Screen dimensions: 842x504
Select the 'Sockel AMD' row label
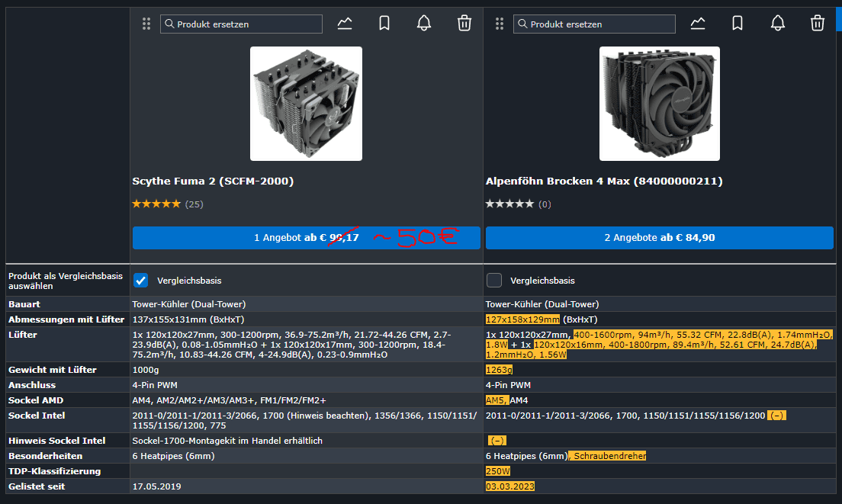[x=35, y=400]
